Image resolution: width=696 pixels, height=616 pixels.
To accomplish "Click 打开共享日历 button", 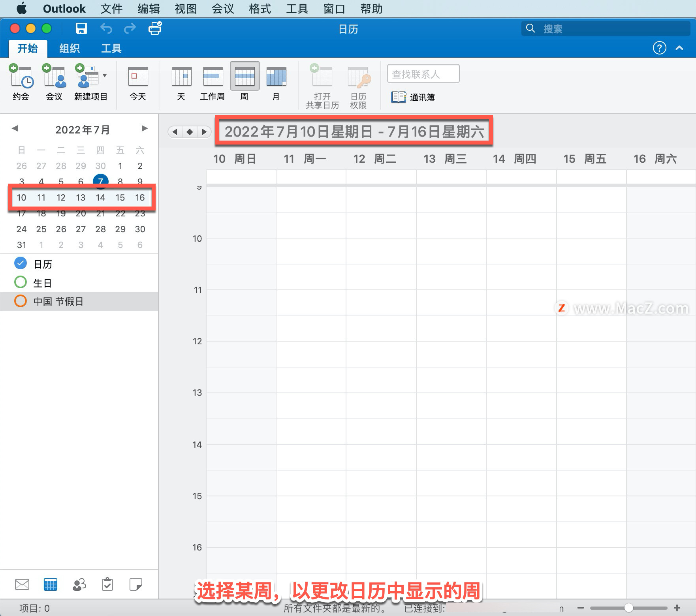I will [x=322, y=86].
